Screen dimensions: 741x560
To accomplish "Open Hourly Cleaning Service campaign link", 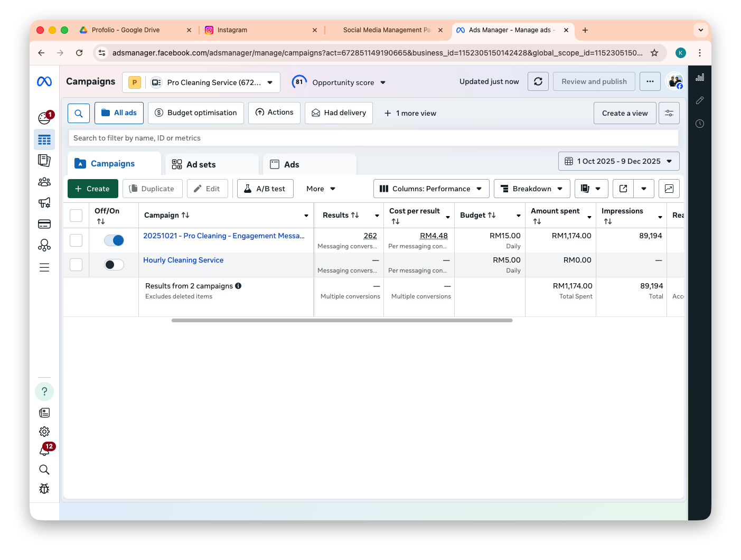I will (x=183, y=260).
